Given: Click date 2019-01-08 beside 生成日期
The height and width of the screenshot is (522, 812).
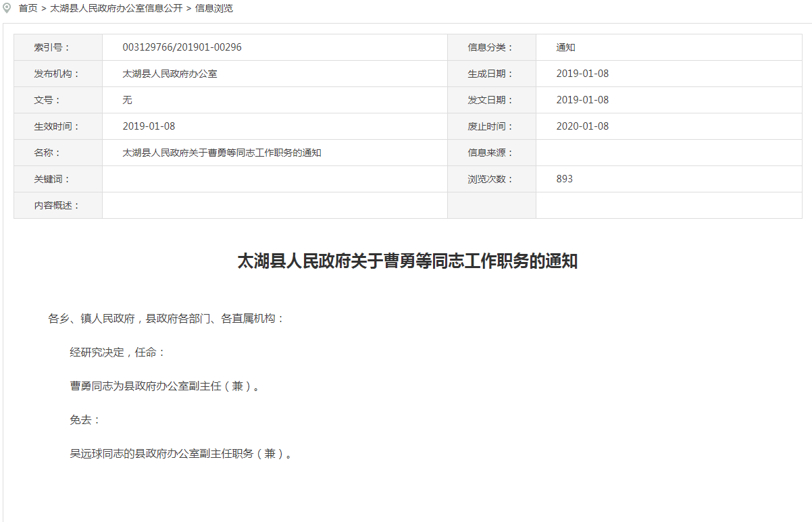Looking at the screenshot, I should [x=582, y=74].
